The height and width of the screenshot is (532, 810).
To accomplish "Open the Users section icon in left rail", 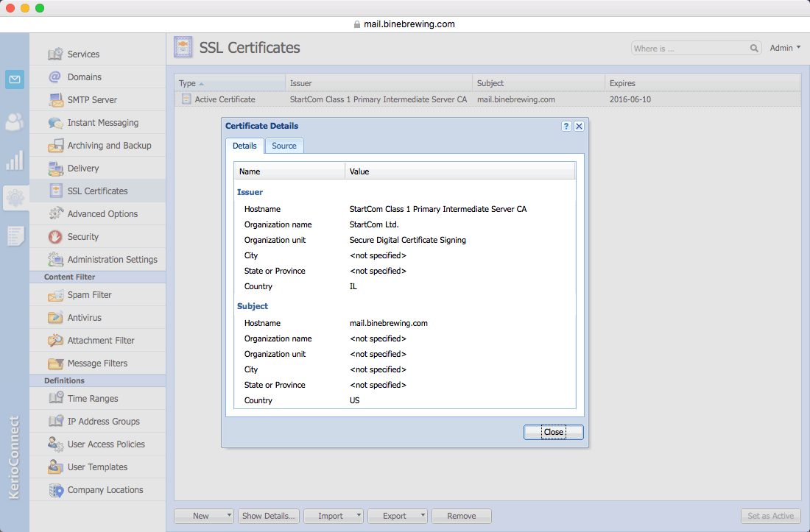I will (x=15, y=121).
